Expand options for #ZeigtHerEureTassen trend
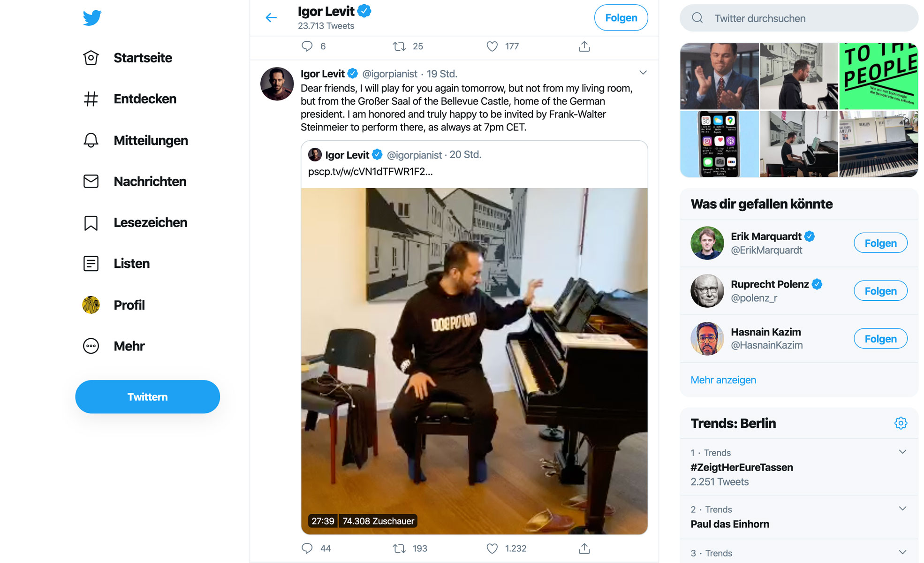 click(x=902, y=452)
